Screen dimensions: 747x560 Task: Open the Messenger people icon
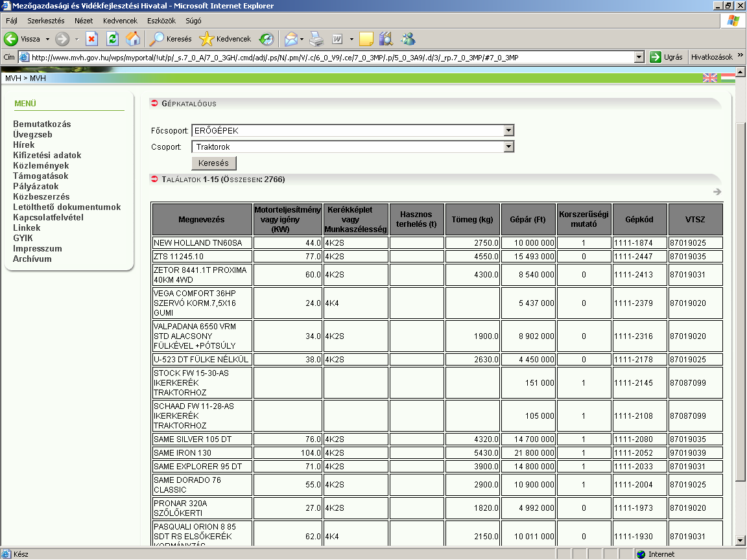(x=409, y=39)
